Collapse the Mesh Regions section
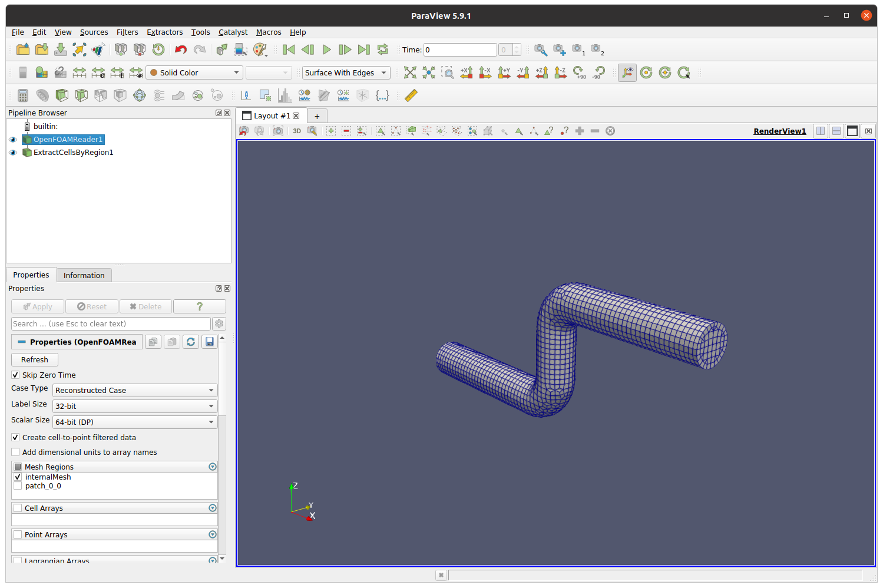This screenshot has height=588, width=883. pos(213,467)
